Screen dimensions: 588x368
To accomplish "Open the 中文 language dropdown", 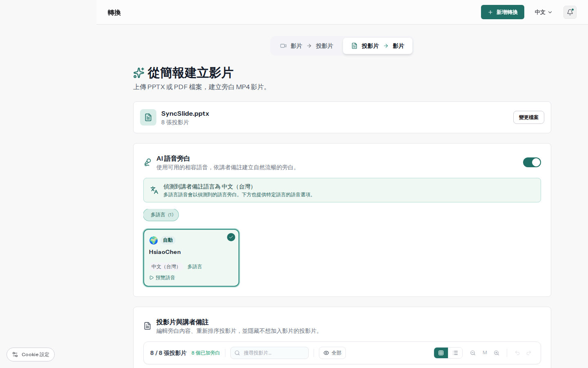I will point(543,12).
